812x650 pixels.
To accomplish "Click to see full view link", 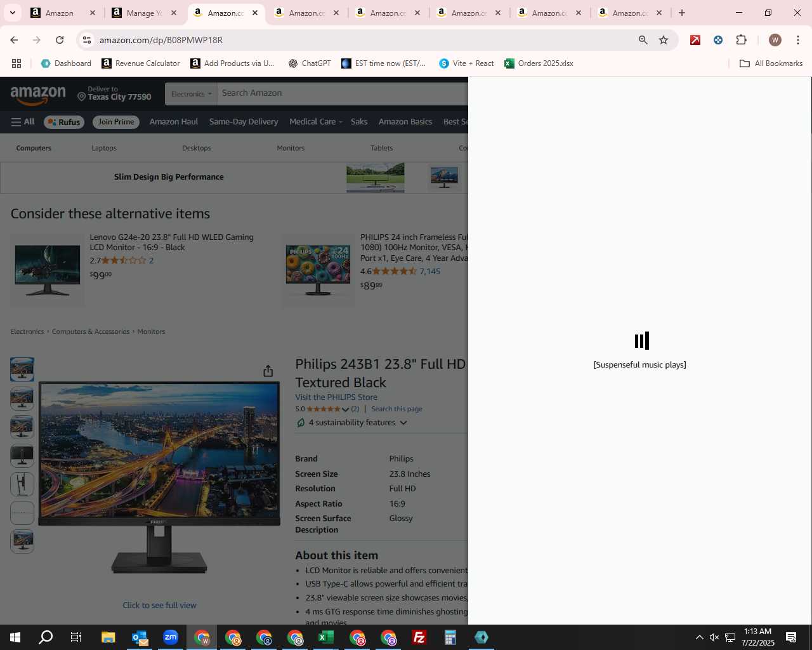I will 159,606.
